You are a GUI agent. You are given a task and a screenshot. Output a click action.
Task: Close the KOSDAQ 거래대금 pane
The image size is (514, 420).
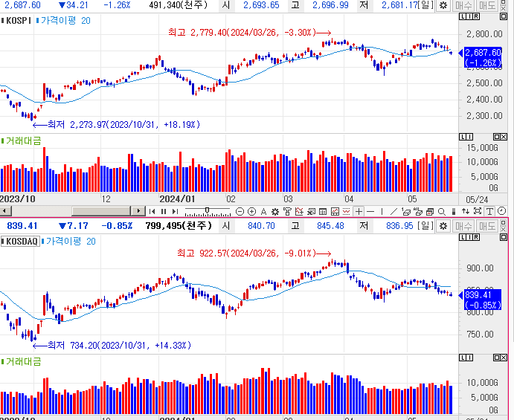504,358
